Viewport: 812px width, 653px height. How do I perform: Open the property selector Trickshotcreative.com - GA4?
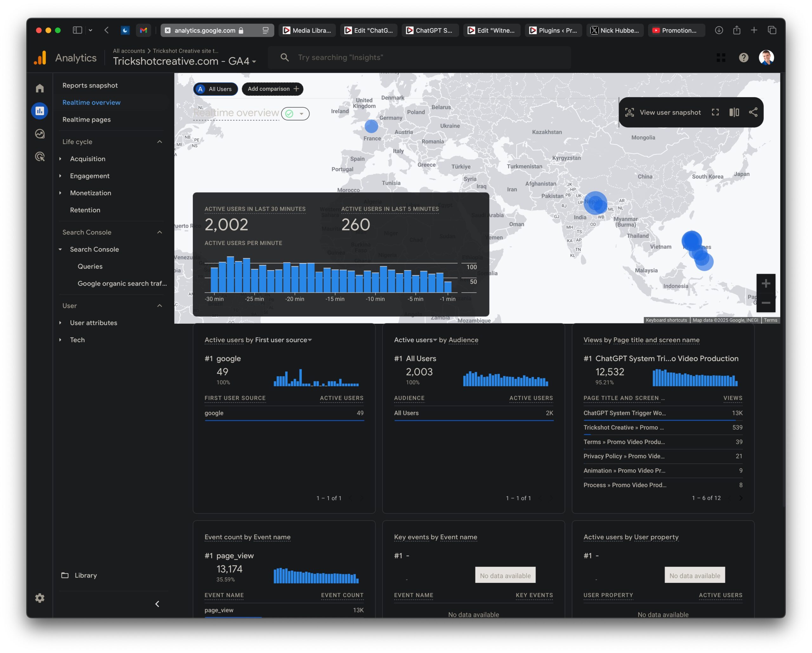[185, 61]
